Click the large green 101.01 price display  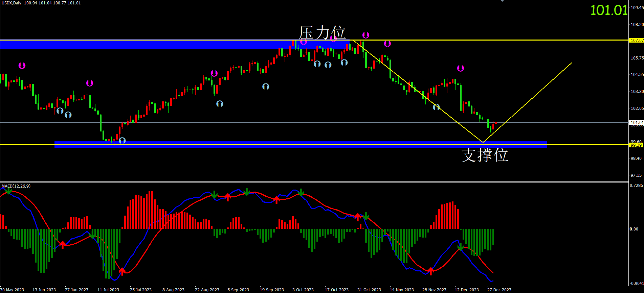tap(609, 10)
